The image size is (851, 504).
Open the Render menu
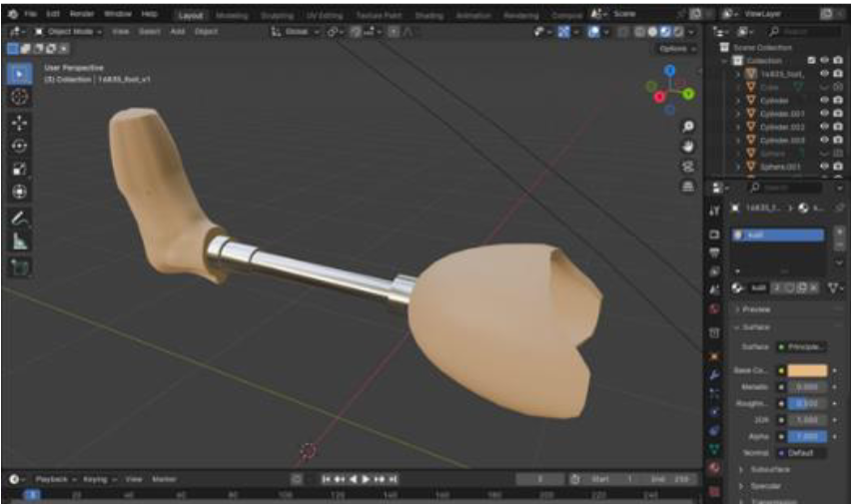click(82, 14)
